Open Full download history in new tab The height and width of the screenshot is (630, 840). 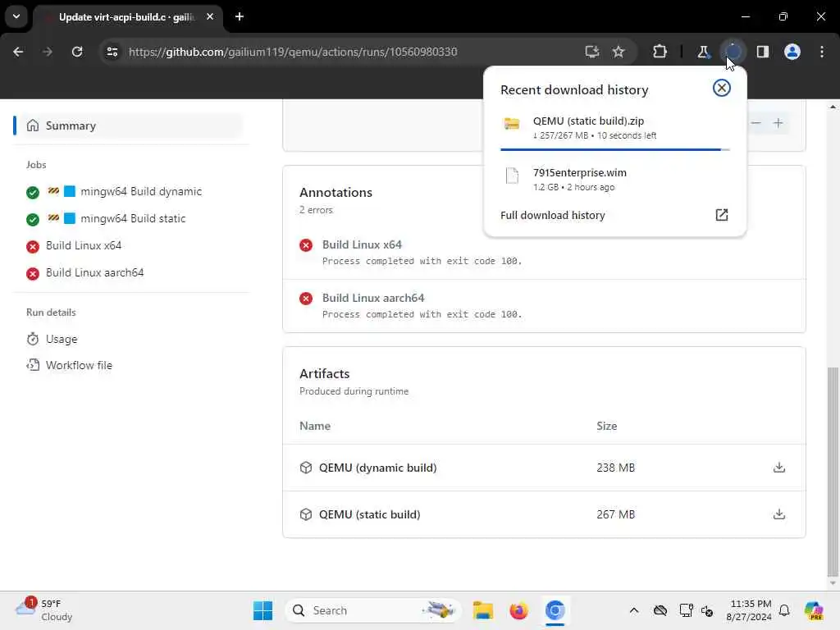722,215
